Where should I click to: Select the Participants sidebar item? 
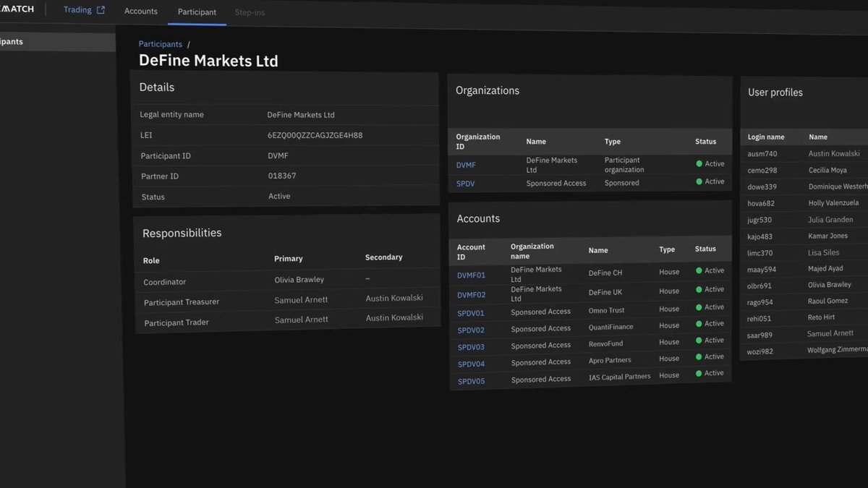click(57, 42)
